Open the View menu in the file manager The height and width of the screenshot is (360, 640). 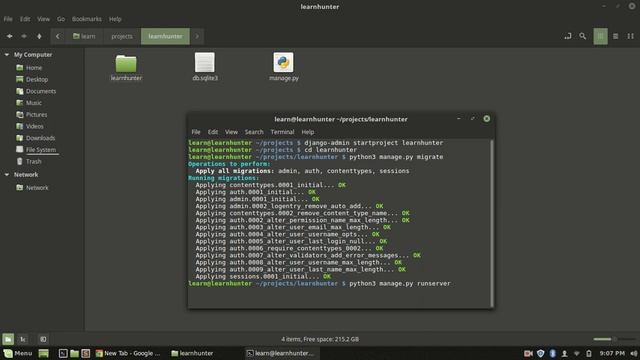click(x=43, y=19)
